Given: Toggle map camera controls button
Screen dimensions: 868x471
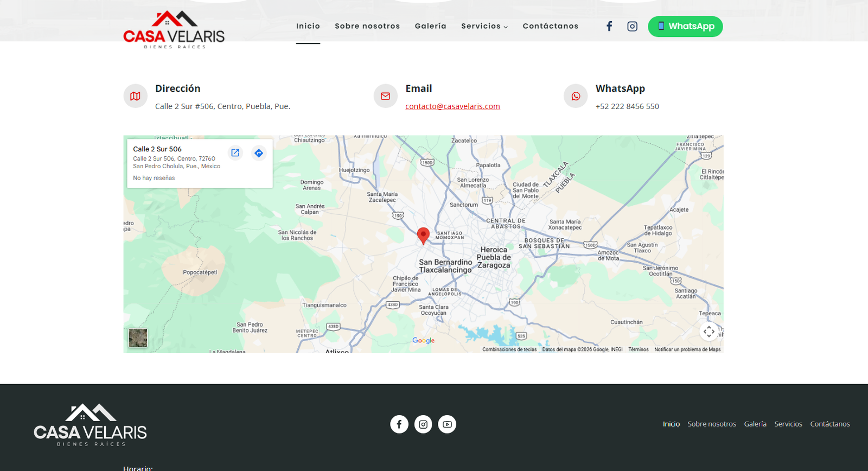Looking at the screenshot, I should [709, 332].
